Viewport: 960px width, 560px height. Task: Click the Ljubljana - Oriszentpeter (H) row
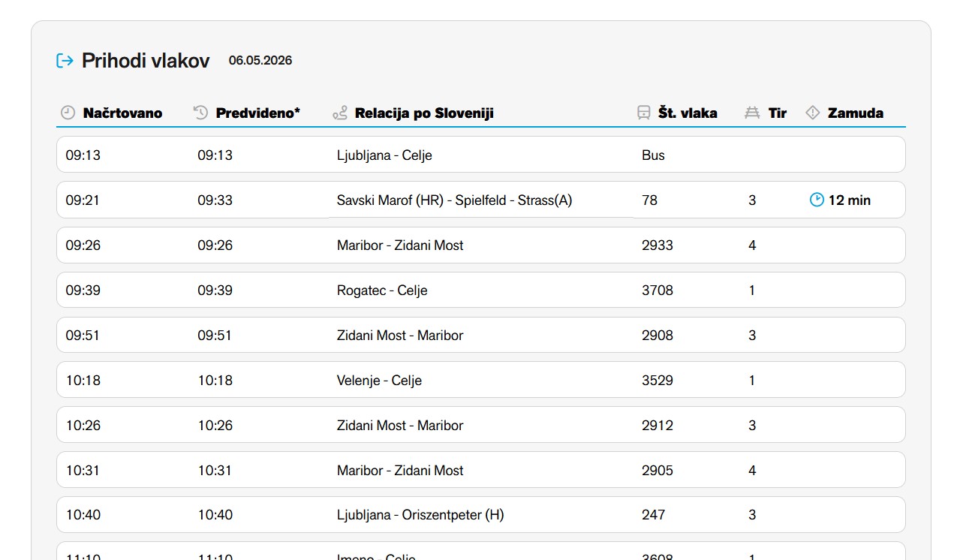(480, 515)
